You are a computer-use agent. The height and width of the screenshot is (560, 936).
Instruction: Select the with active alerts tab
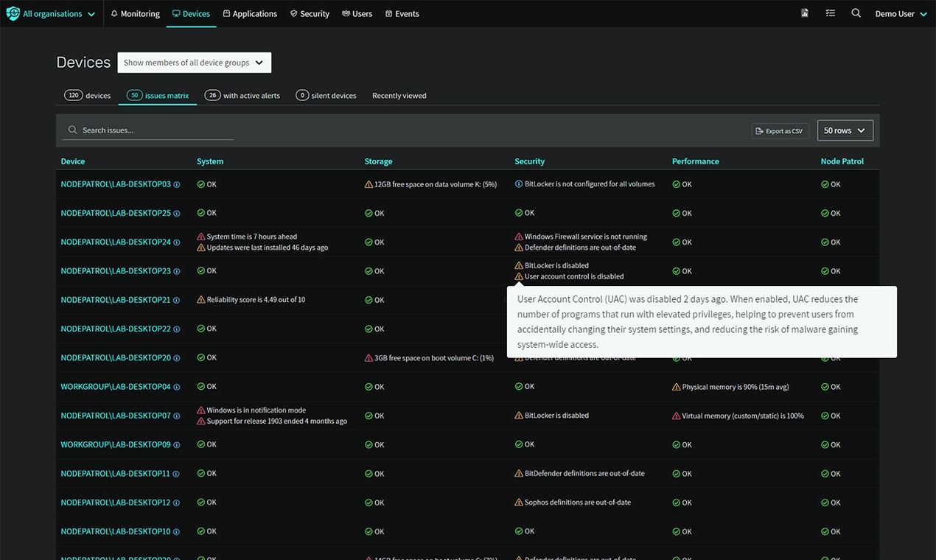tap(242, 95)
